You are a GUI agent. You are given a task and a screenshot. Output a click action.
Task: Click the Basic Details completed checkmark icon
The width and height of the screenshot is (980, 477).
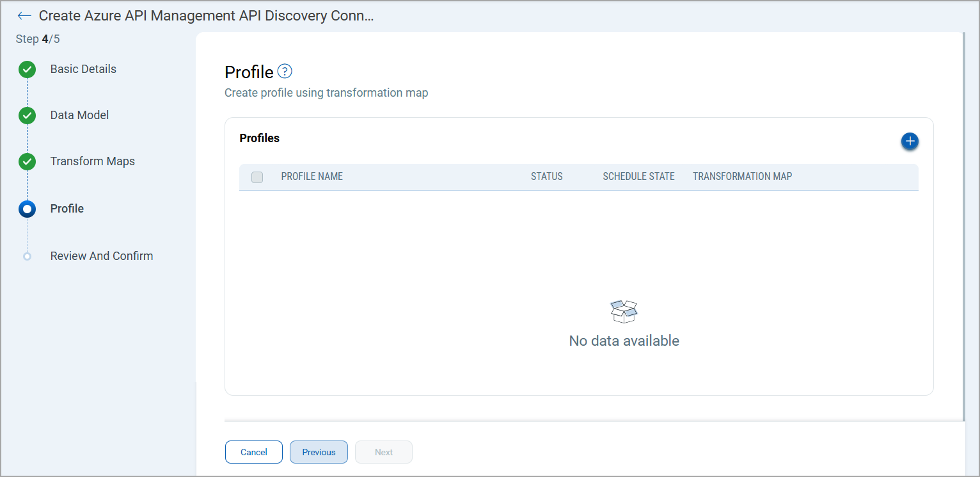pos(27,69)
